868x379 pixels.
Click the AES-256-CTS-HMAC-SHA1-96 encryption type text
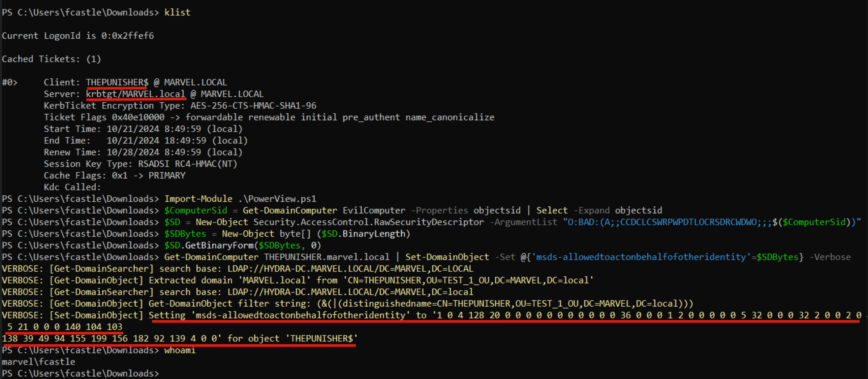[x=253, y=106]
